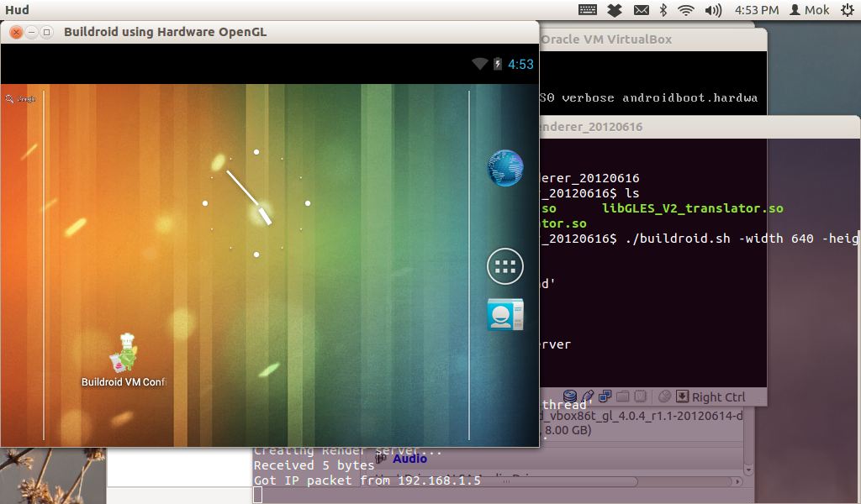The image size is (861, 504).
Task: Open the Browser globe icon on Android home
Action: pos(505,168)
